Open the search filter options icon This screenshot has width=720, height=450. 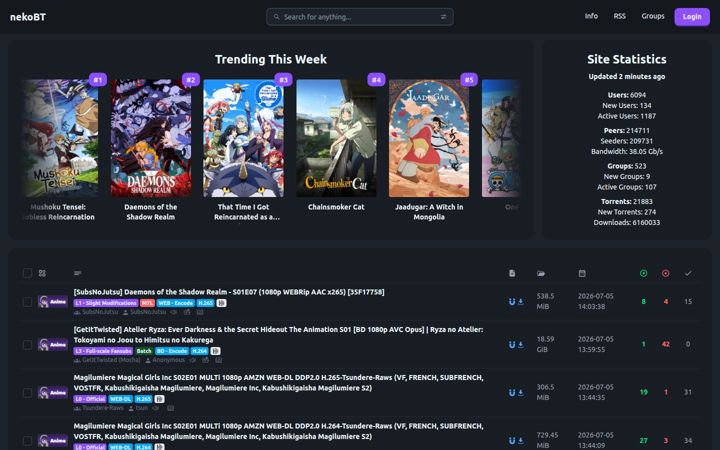tap(443, 17)
